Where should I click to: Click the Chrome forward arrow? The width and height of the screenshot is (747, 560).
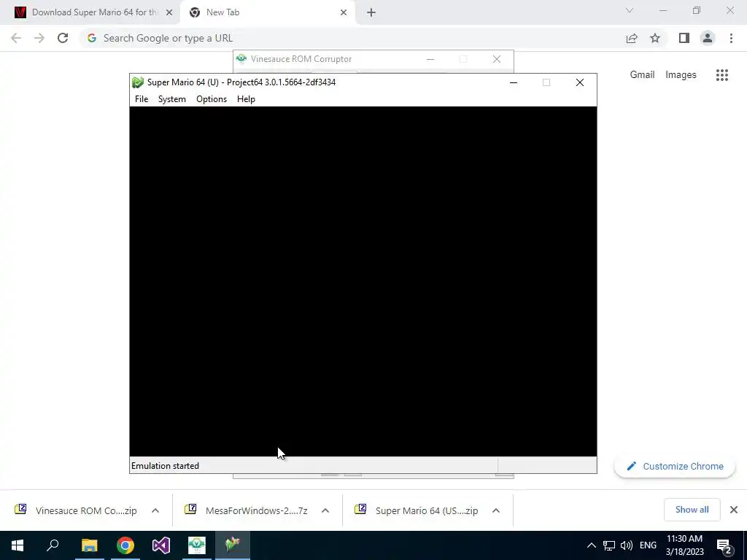pos(39,38)
